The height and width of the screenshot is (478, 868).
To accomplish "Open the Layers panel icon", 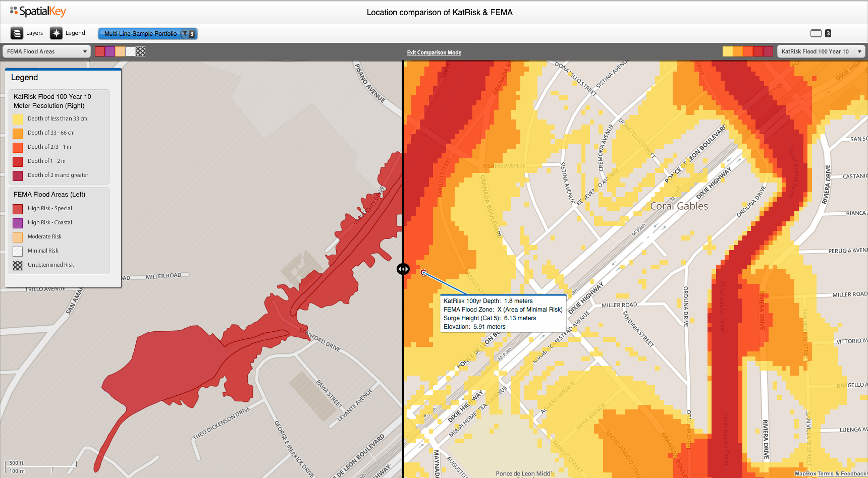I will point(17,33).
